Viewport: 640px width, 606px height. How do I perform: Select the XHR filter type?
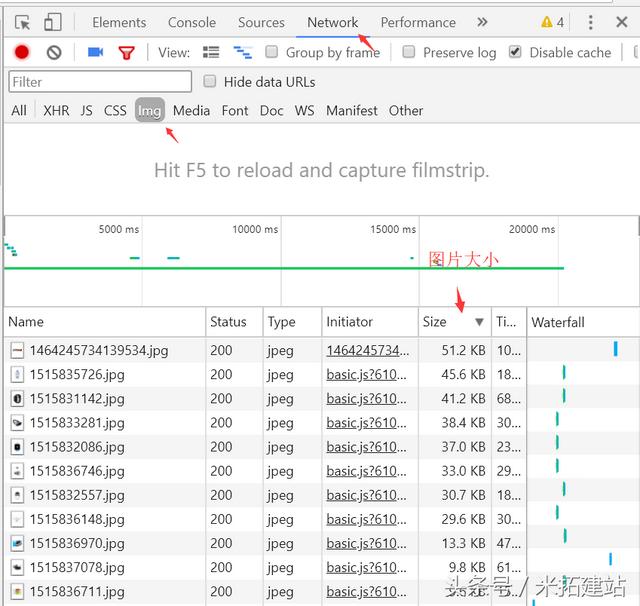click(56, 111)
